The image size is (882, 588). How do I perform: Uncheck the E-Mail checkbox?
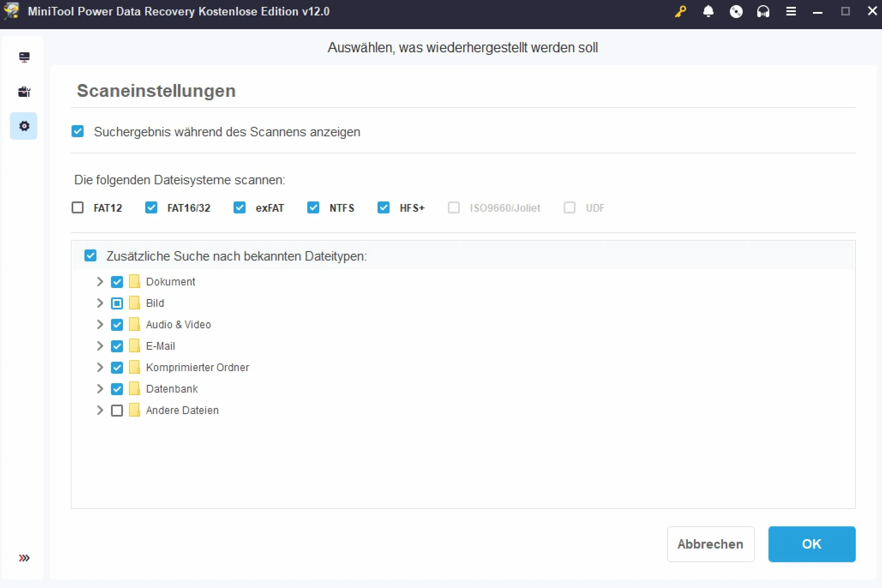tap(117, 346)
